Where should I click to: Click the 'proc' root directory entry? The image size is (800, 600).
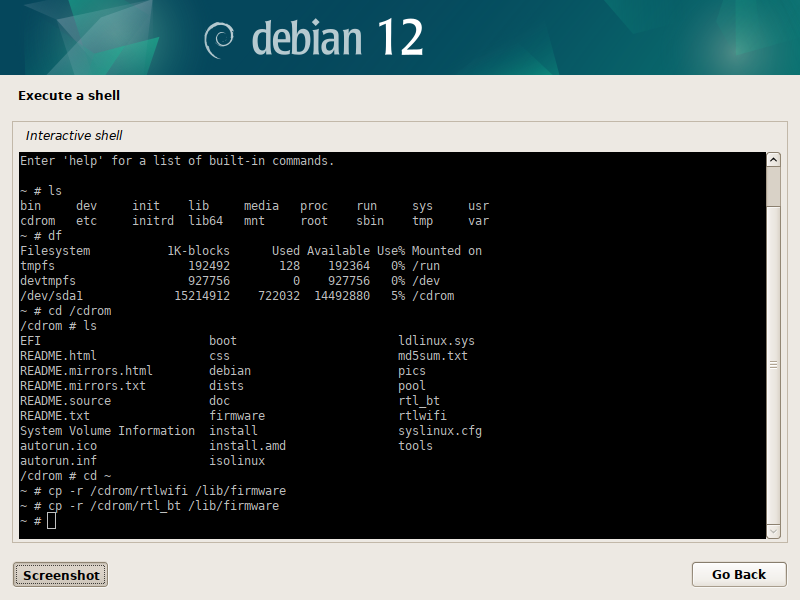point(314,206)
